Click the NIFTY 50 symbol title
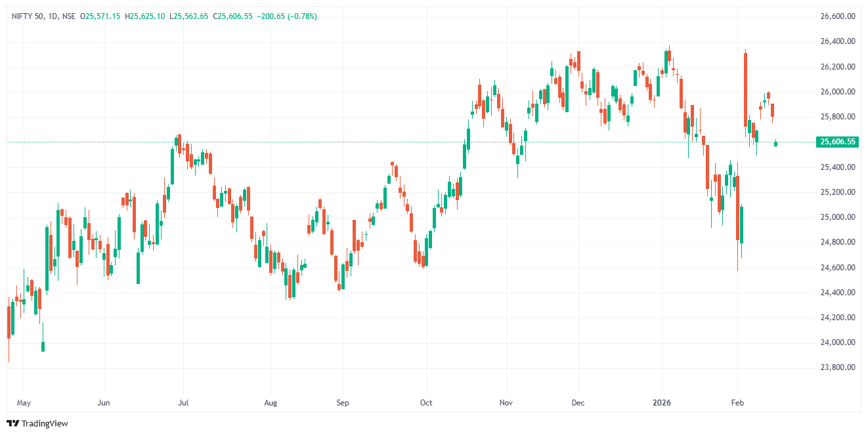The width and height of the screenshot is (868, 435). click(x=28, y=16)
